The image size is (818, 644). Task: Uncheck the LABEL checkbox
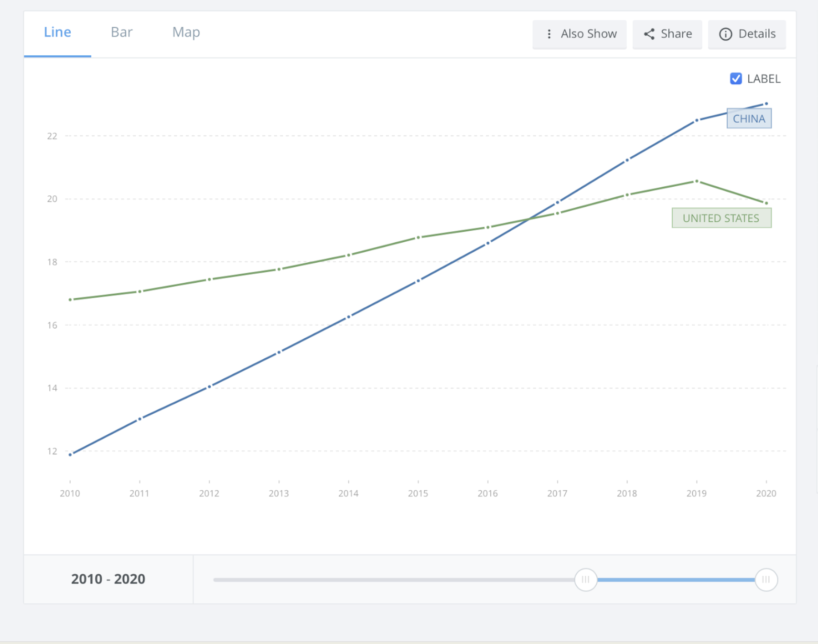pos(736,78)
